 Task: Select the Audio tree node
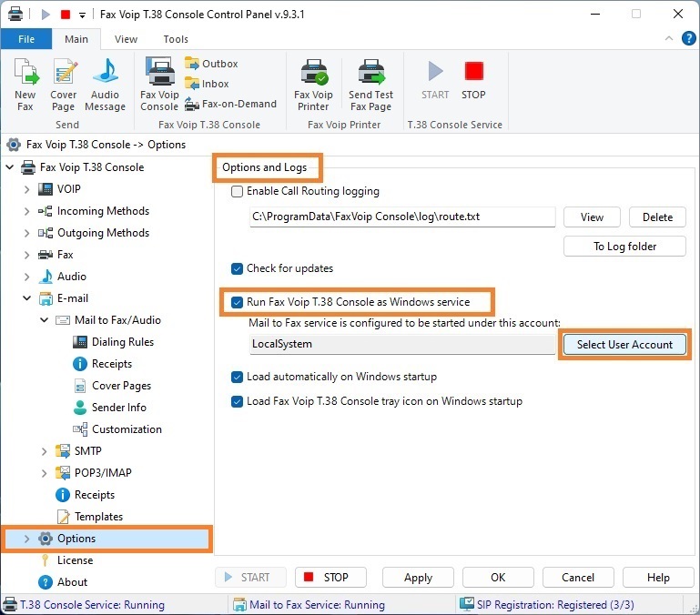coord(71,277)
